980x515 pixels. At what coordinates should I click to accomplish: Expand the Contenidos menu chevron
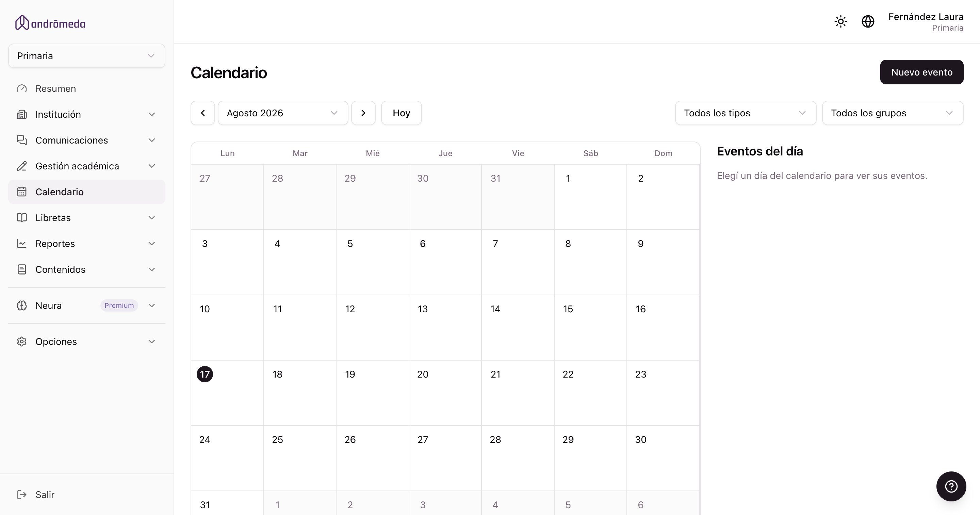(152, 270)
